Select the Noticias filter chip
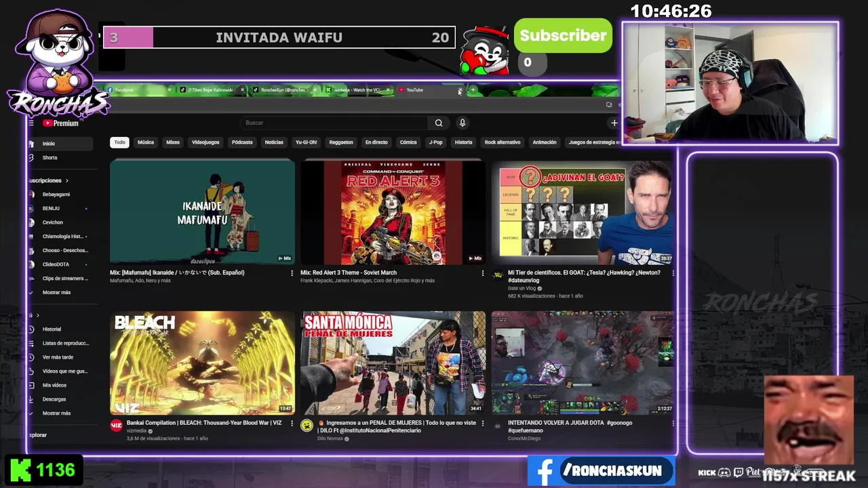The width and height of the screenshot is (868, 488). coord(274,142)
